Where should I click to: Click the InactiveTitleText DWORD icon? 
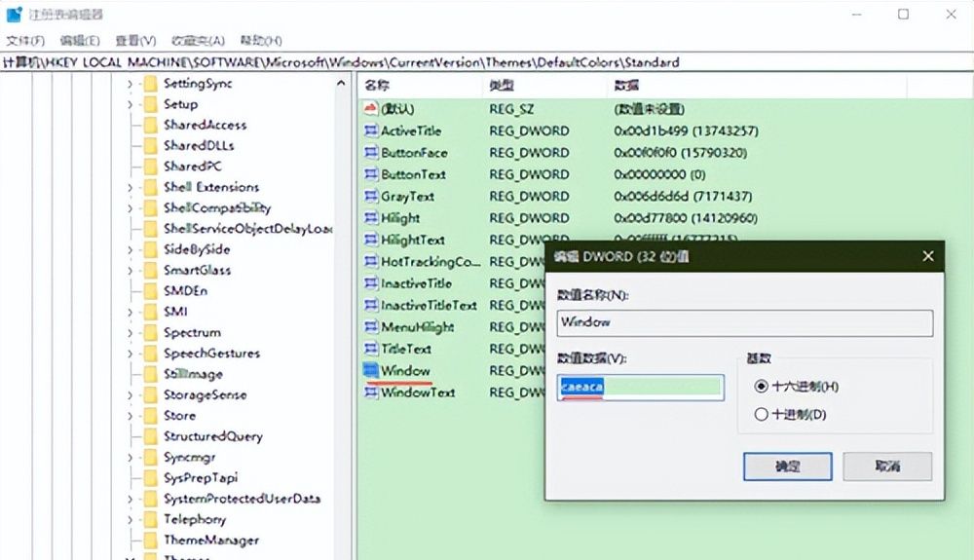[371, 305]
